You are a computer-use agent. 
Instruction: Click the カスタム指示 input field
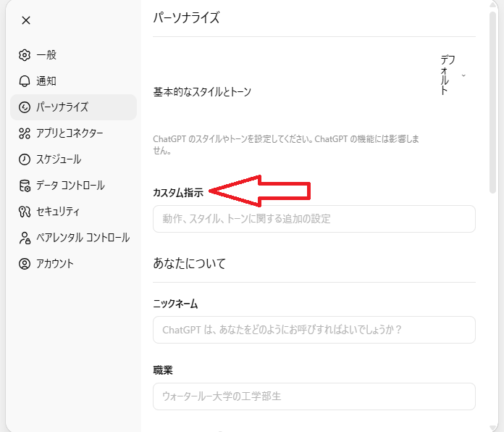coord(314,219)
